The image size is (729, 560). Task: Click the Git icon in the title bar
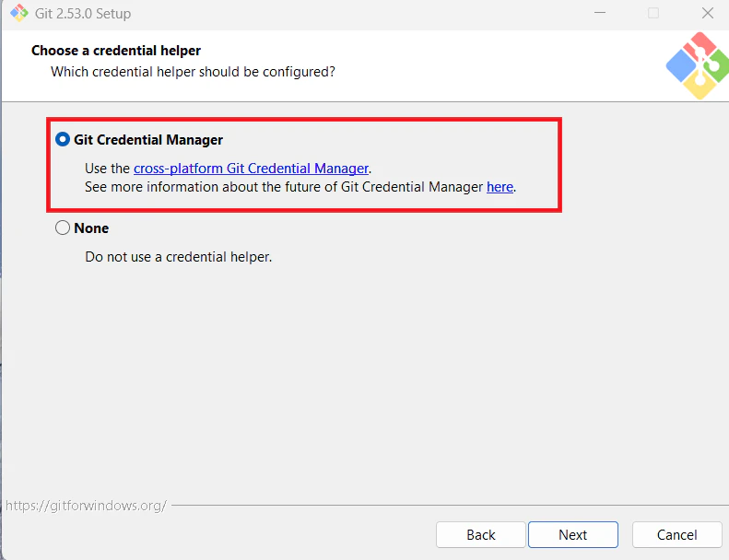point(18,14)
